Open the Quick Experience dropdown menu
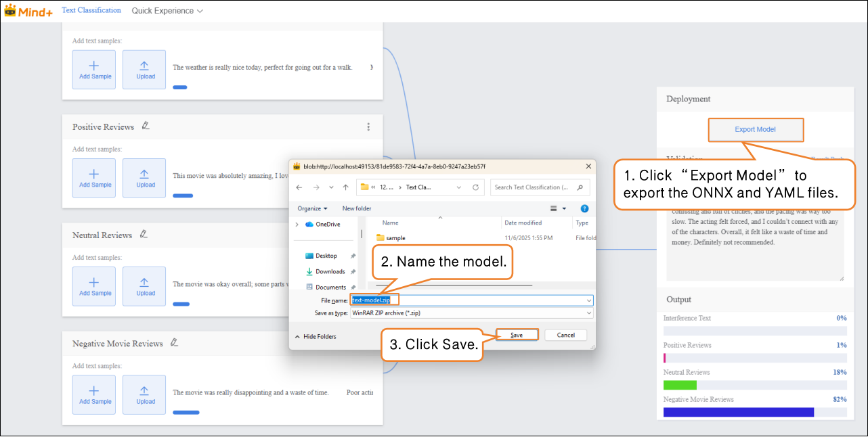 [167, 11]
